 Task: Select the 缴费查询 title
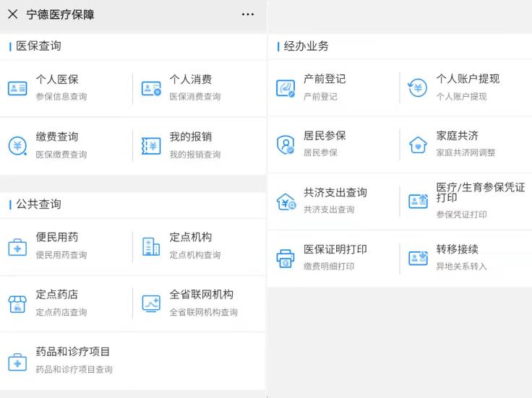(57, 137)
